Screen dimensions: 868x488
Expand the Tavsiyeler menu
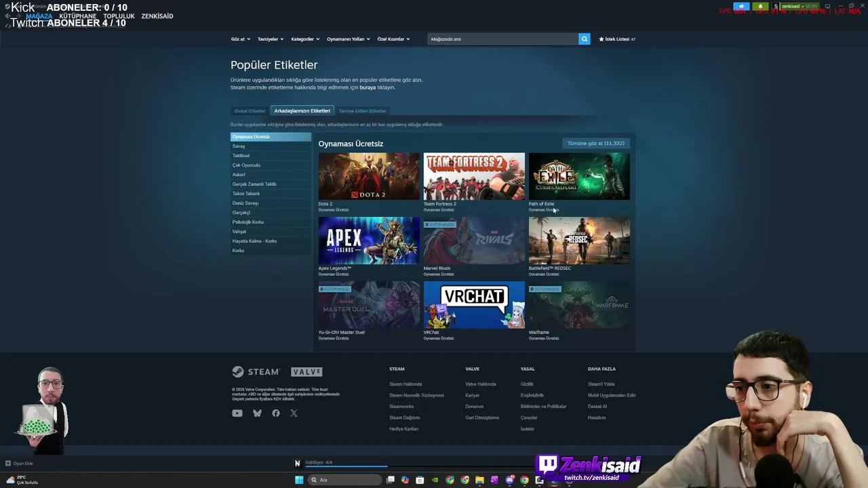pos(271,39)
